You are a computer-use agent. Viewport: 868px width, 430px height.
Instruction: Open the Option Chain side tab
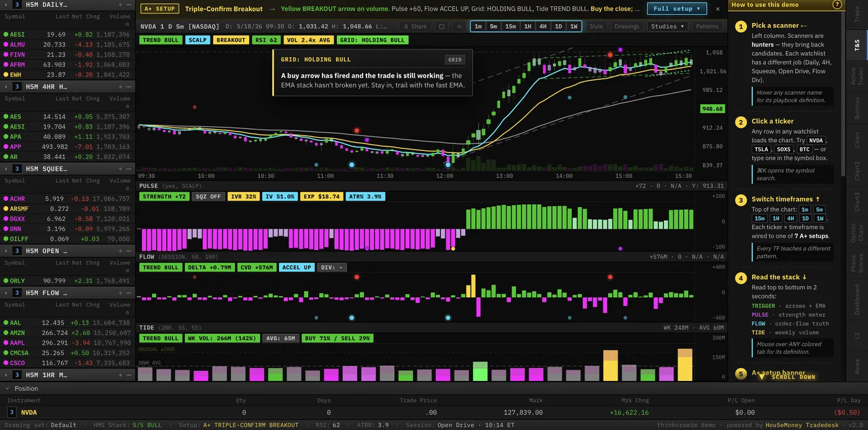pyautogui.click(x=857, y=233)
